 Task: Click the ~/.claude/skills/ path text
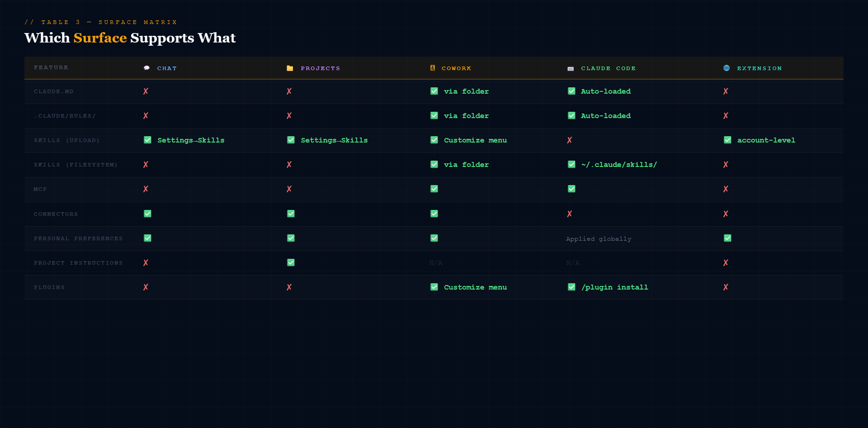[x=619, y=165]
